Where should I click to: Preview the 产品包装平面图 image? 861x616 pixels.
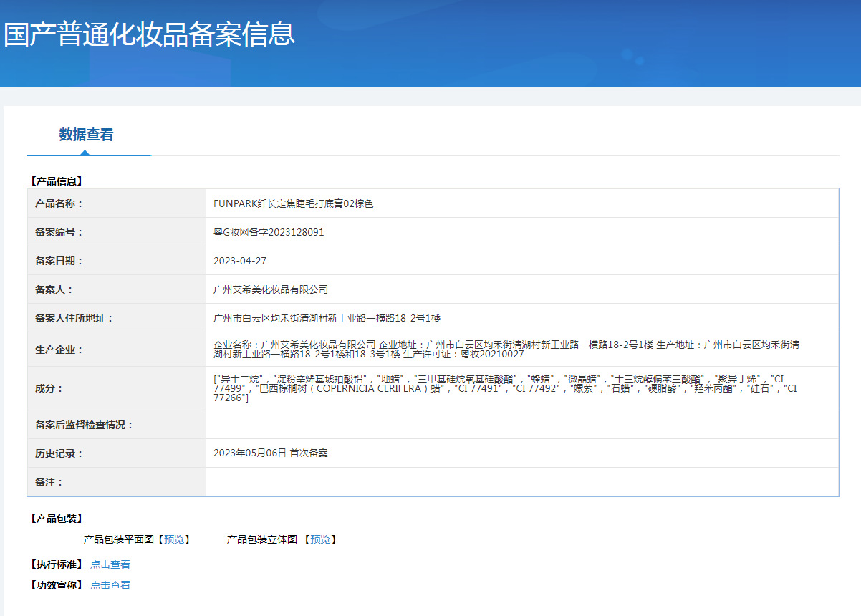(x=174, y=539)
